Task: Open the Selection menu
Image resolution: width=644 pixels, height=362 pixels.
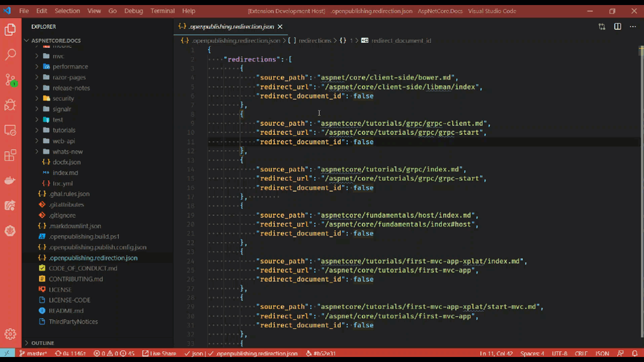Action: click(x=67, y=11)
